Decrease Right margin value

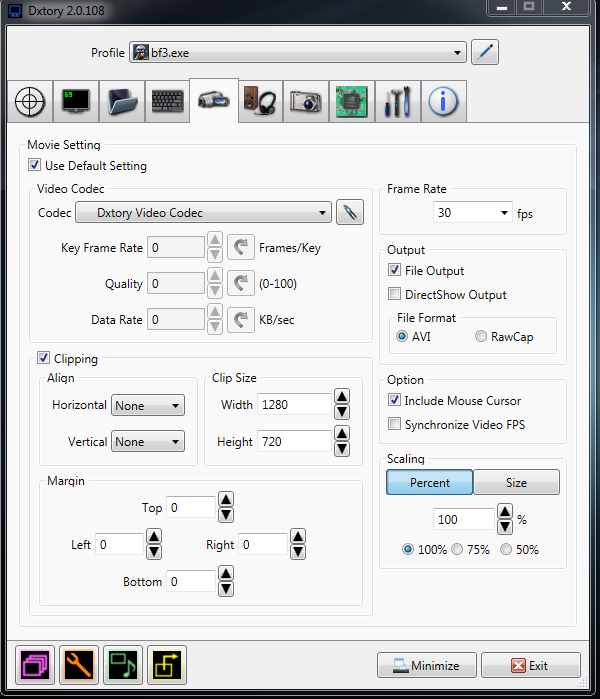[298, 552]
